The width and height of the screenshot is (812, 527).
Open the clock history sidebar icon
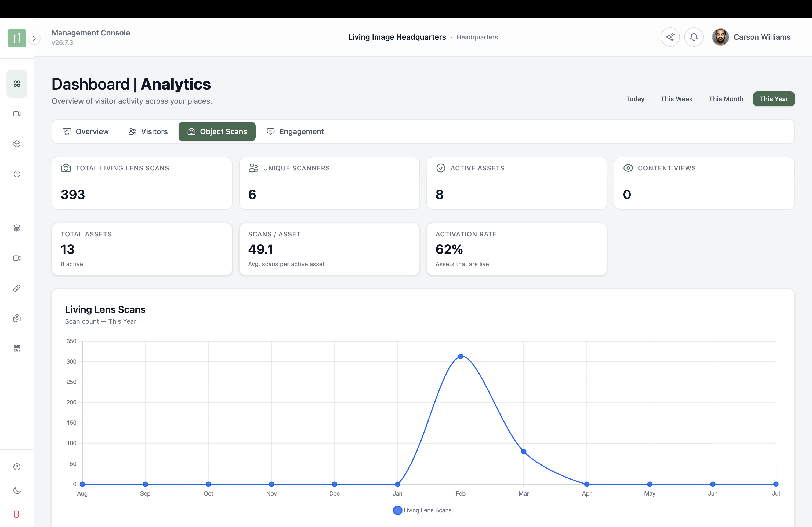(17, 174)
